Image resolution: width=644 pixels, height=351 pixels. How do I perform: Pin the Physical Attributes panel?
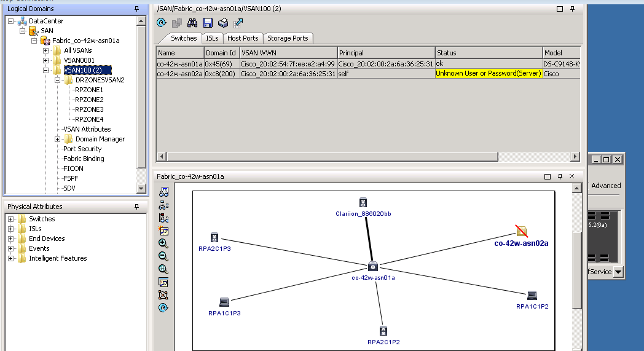point(137,207)
